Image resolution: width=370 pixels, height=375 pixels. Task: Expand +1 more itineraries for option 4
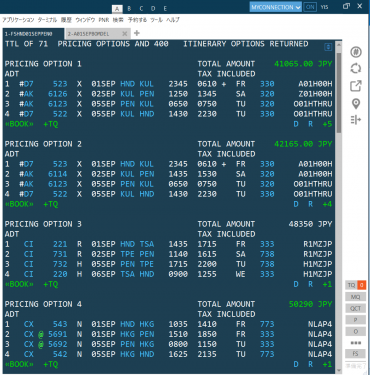pyautogui.click(x=327, y=364)
